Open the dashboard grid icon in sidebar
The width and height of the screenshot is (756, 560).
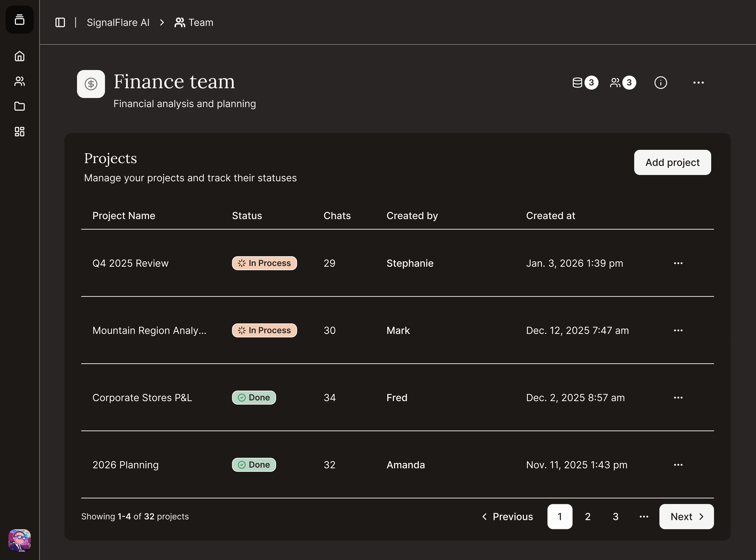coord(19,132)
